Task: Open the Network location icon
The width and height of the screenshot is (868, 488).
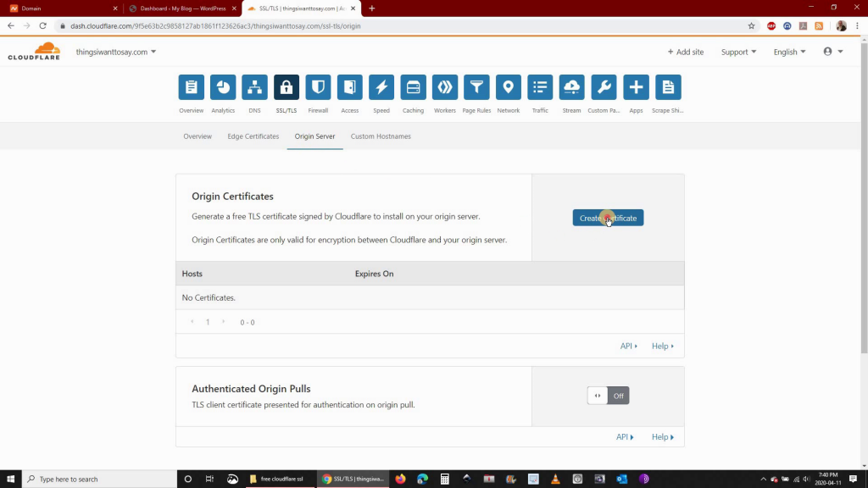Action: coord(509,87)
